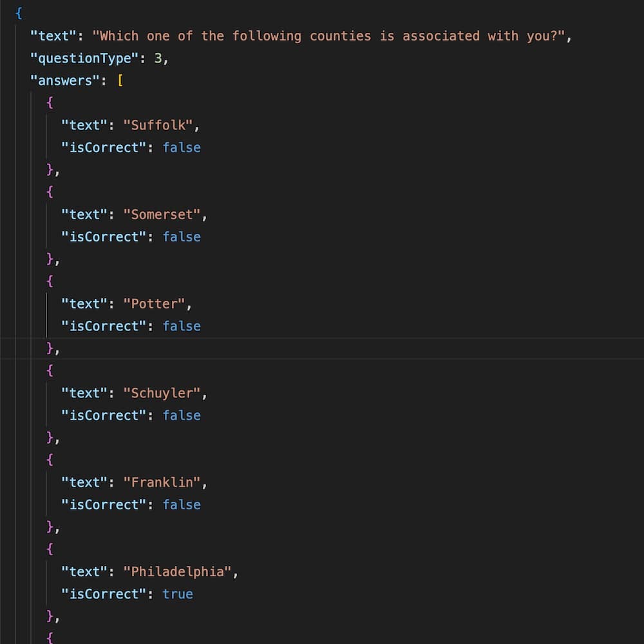Click the "answers" key

point(65,80)
